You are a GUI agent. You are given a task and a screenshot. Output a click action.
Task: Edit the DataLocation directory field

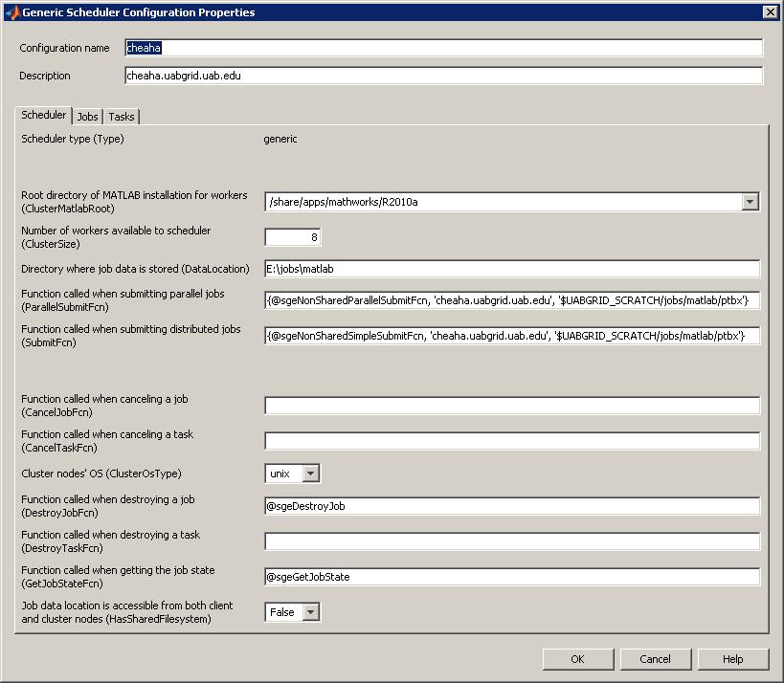[x=512, y=269]
